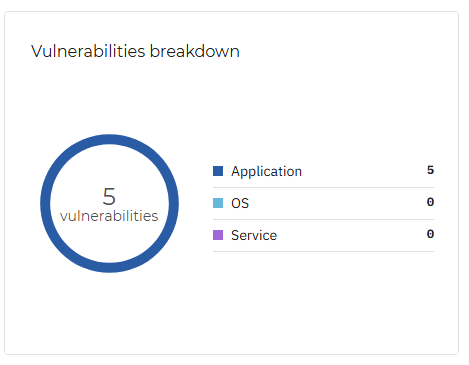Image resolution: width=469 pixels, height=365 pixels.
Task: Click the Service purple legend square
Action: coord(218,235)
